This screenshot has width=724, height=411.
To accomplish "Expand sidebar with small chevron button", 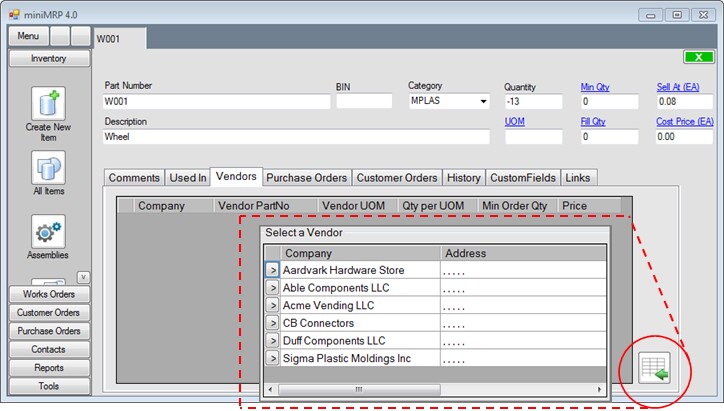I will (83, 277).
